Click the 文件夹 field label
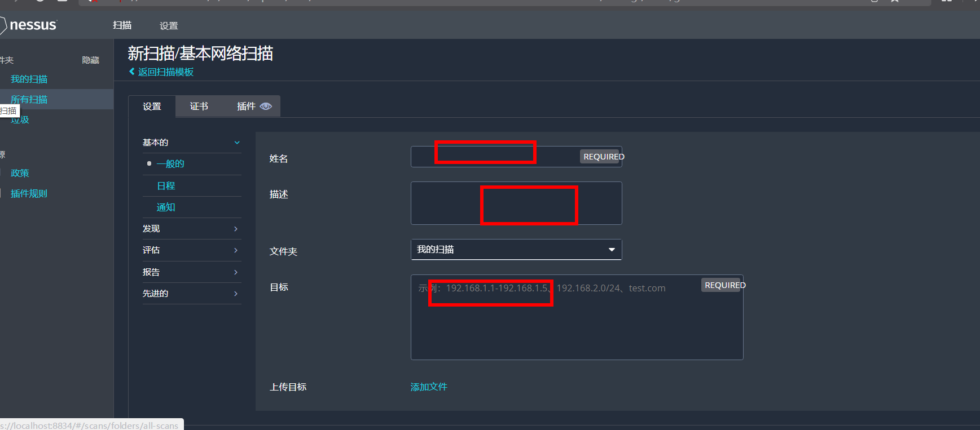This screenshot has height=430, width=980. pyautogui.click(x=284, y=251)
